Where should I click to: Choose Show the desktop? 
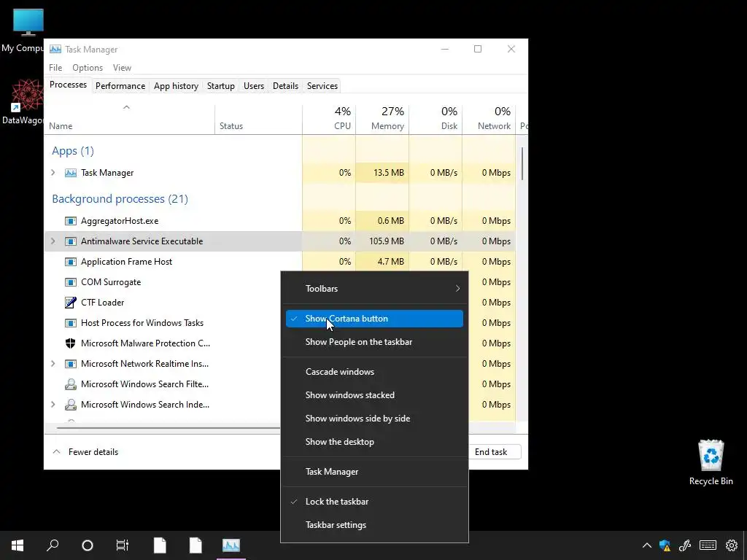tap(374, 442)
